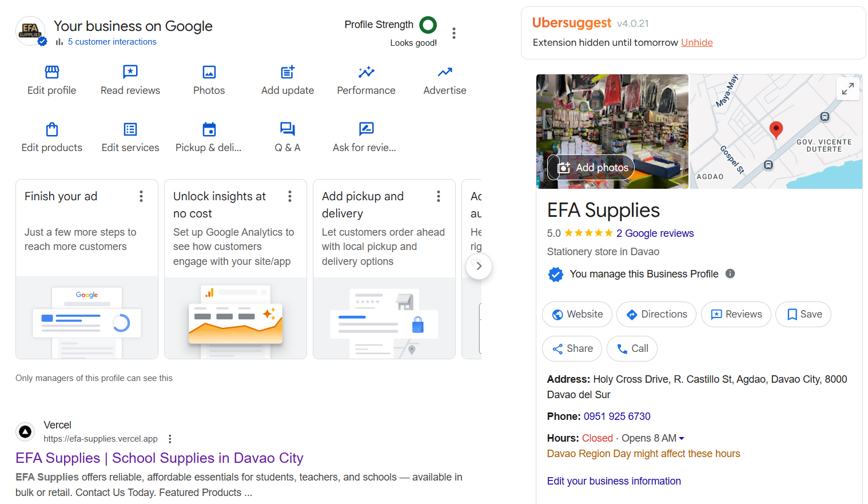Click the red map location pin
The width and height of the screenshot is (868, 504).
click(776, 129)
